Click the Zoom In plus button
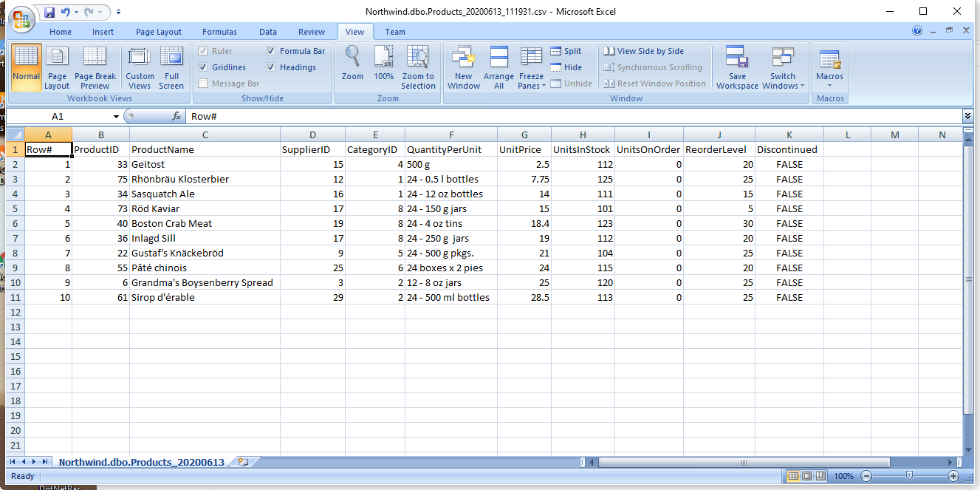 point(953,476)
